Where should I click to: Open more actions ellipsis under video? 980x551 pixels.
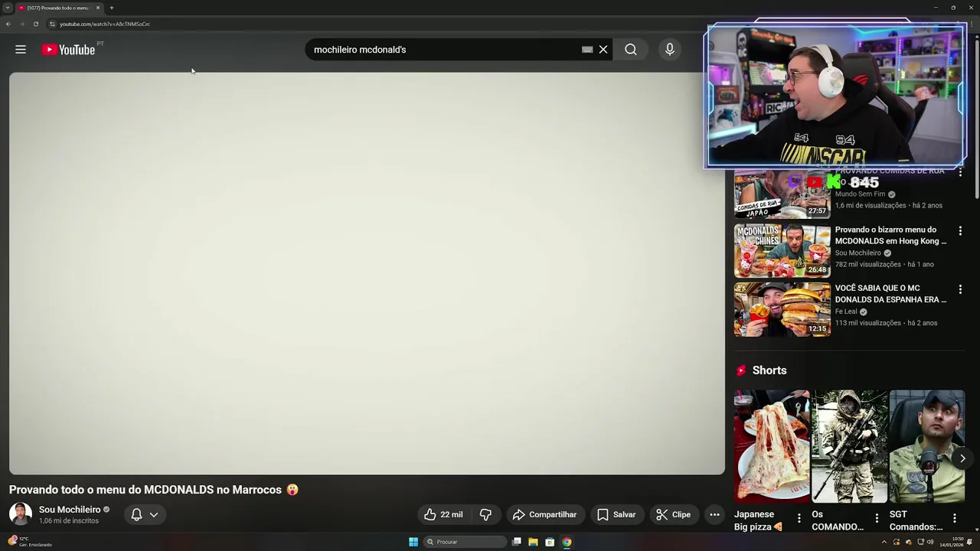[714, 514]
